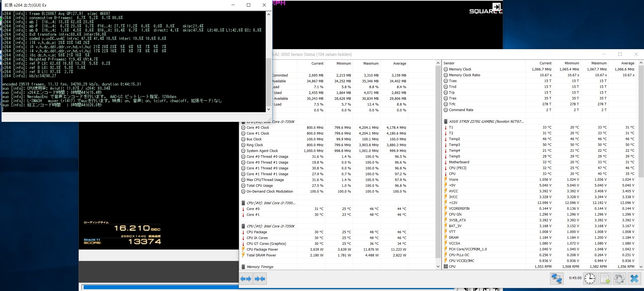Open remote network monitoring icon in HWiNFO
The image size is (644, 291).
coord(557,278)
